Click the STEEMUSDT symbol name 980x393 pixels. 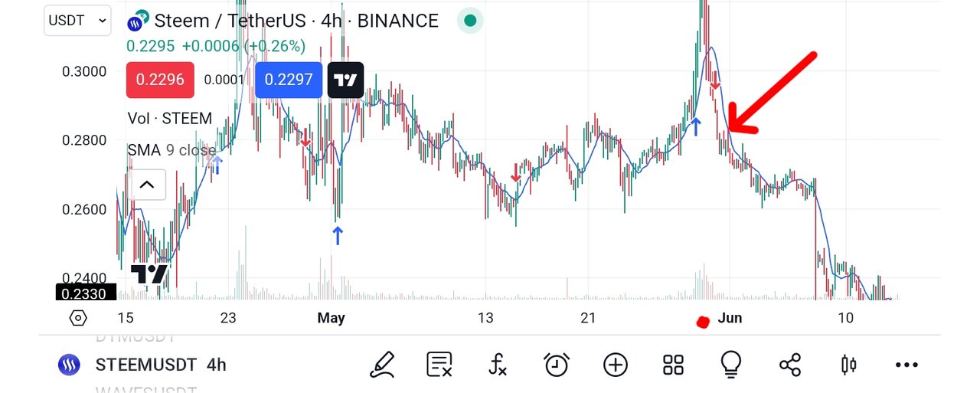coord(145,365)
